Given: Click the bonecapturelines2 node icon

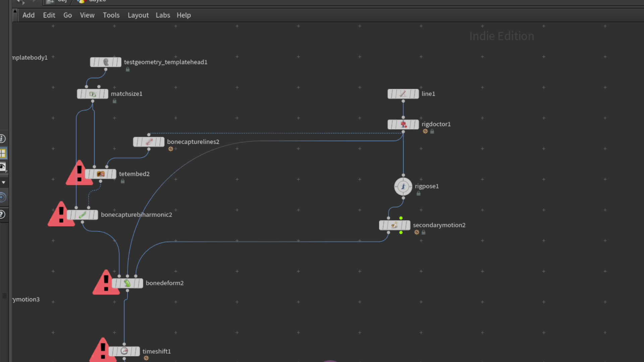Looking at the screenshot, I should pyautogui.click(x=149, y=142).
